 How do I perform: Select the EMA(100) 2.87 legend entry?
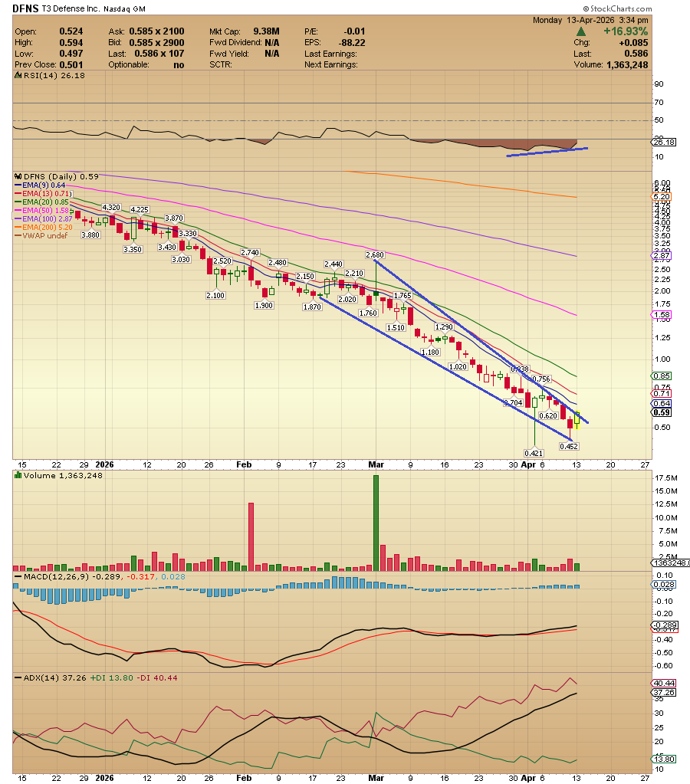[44, 219]
